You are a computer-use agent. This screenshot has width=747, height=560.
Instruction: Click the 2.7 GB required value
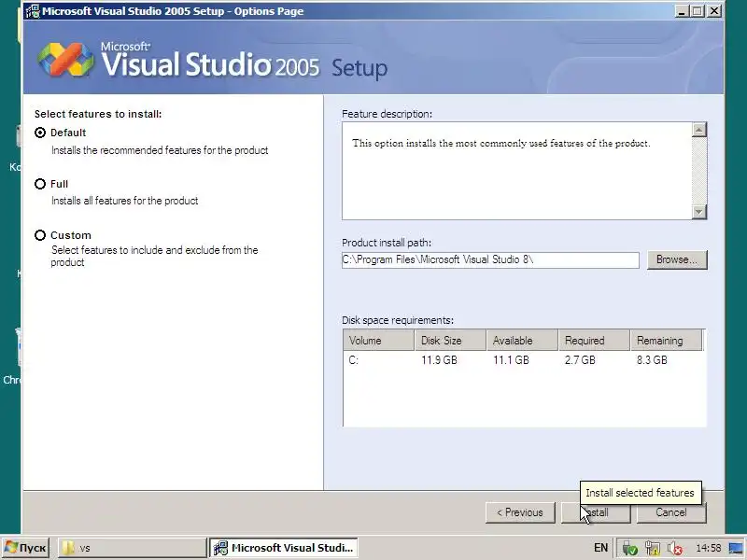pos(580,360)
